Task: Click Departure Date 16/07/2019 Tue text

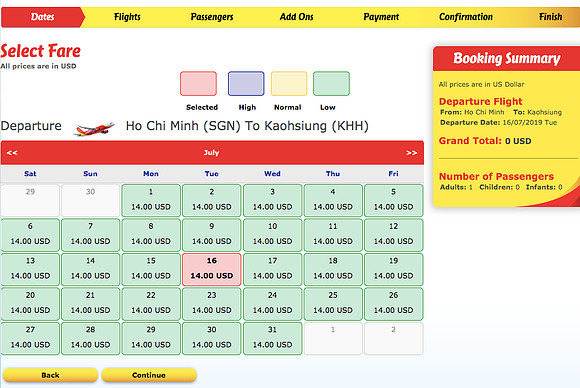Action: point(498,122)
